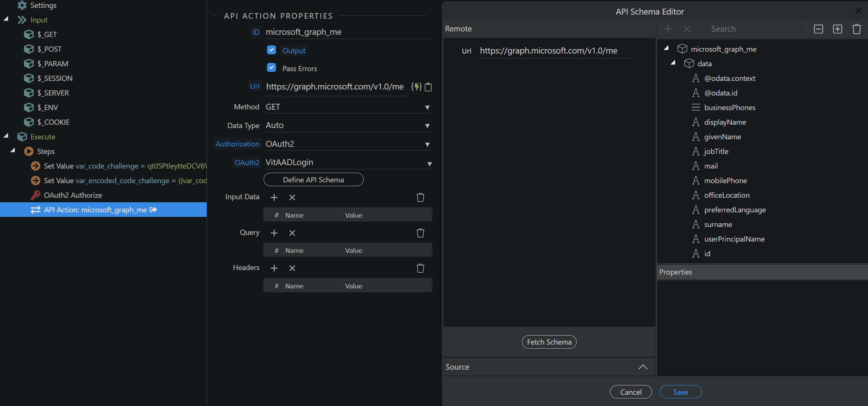Delete all Query entries with the trash icon

coord(420,233)
